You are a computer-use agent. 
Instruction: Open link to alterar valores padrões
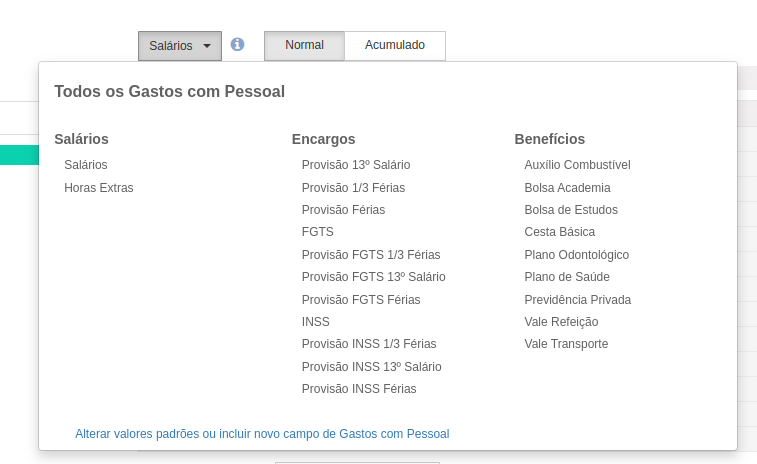tap(262, 434)
